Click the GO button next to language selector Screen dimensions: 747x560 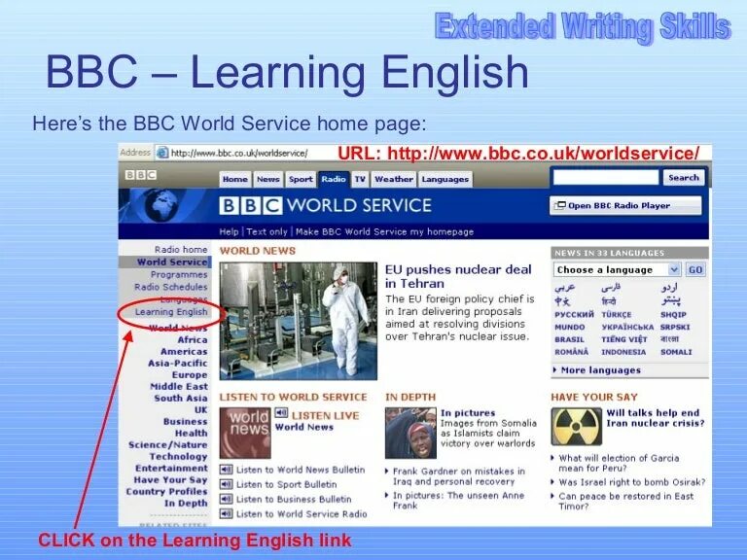tap(695, 269)
